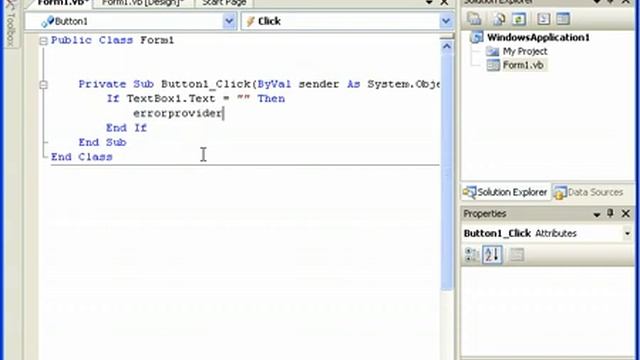The height and width of the screenshot is (360, 640).
Task: Collapse the Button1_Click Sub region
Action: point(43,84)
